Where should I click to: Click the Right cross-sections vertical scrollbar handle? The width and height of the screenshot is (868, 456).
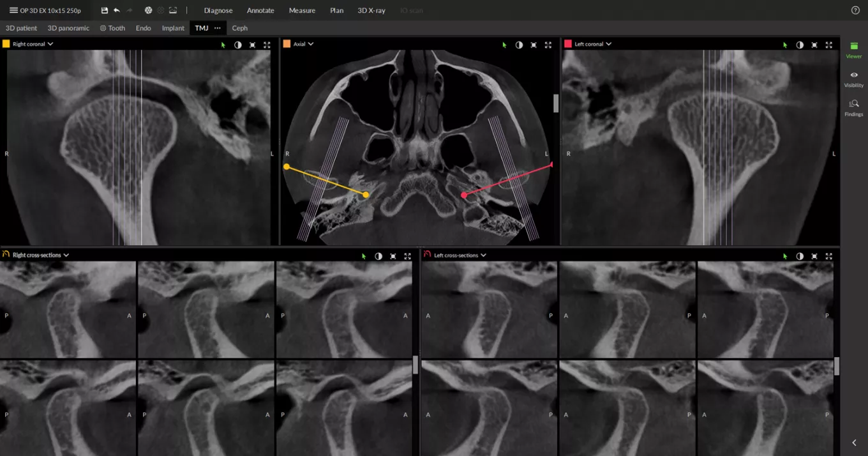415,365
